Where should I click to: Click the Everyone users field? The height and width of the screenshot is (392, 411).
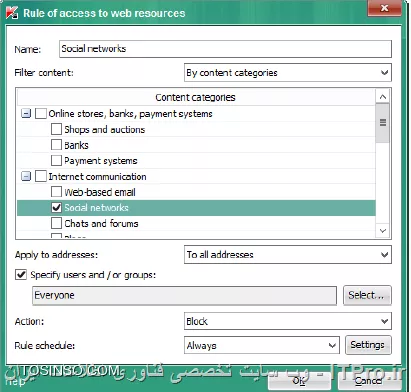coord(184,295)
